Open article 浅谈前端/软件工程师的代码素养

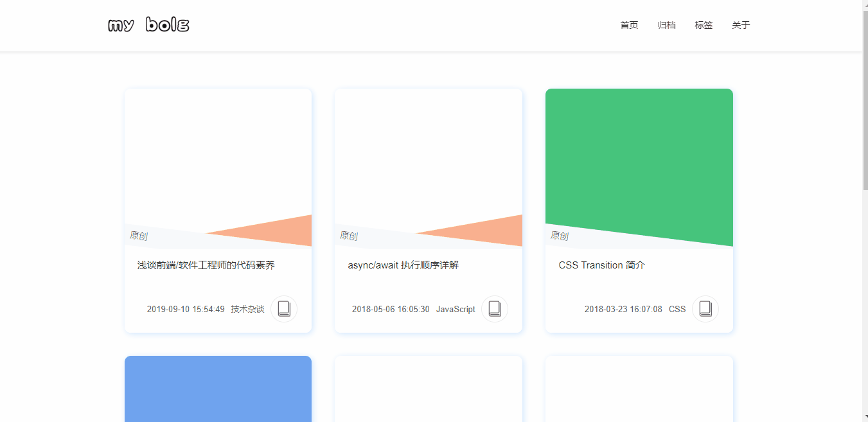(206, 265)
